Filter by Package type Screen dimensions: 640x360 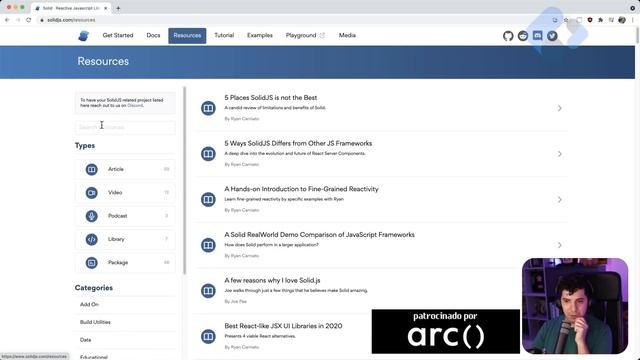(x=125, y=262)
